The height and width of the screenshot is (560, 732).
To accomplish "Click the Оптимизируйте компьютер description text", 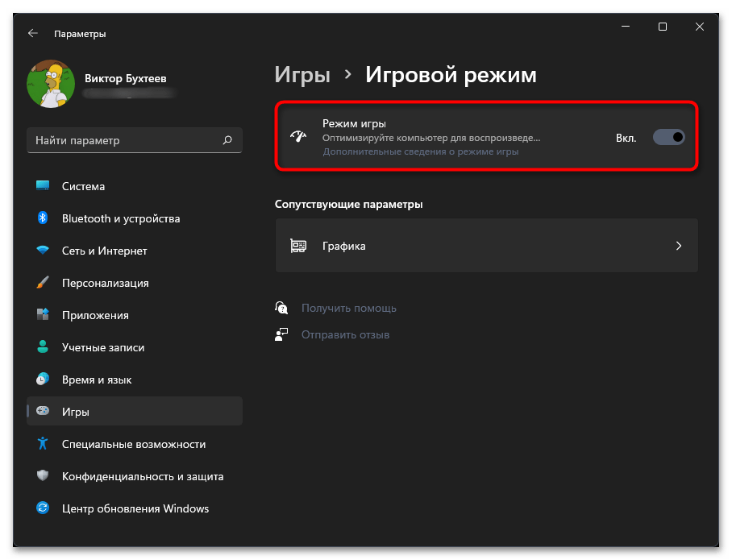I will click(430, 138).
